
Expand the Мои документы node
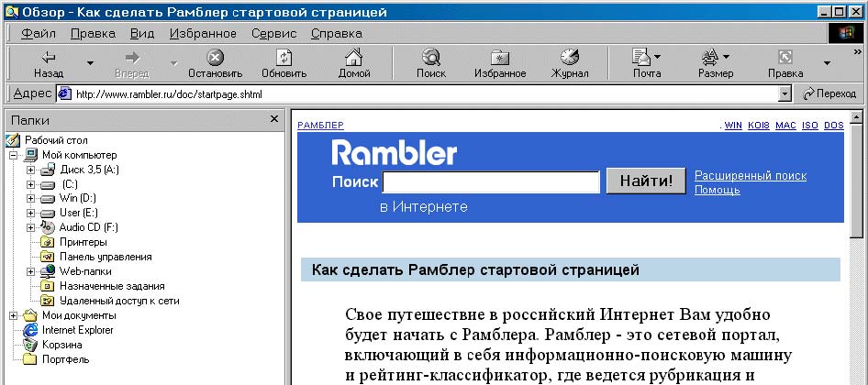[13, 315]
